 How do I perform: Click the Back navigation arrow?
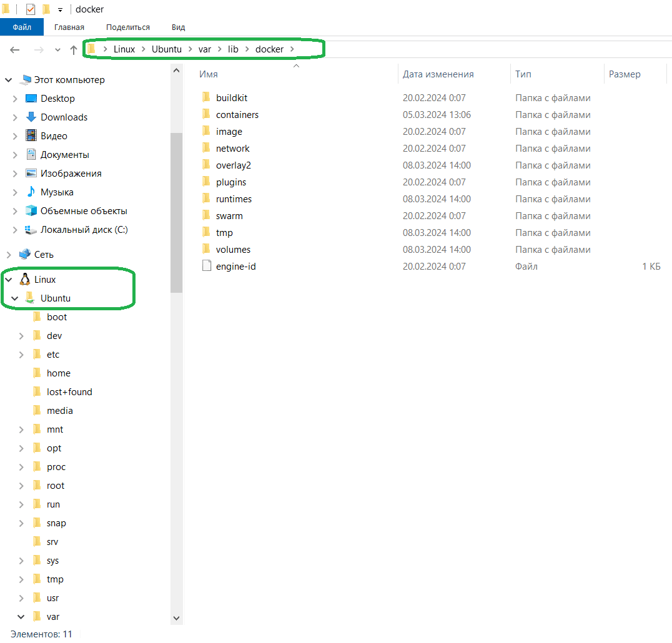15,50
